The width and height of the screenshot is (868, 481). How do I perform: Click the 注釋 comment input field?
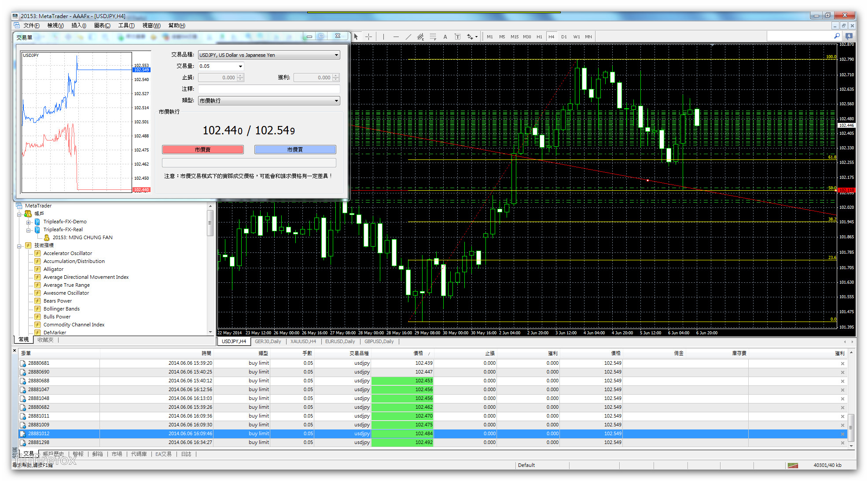click(x=269, y=89)
